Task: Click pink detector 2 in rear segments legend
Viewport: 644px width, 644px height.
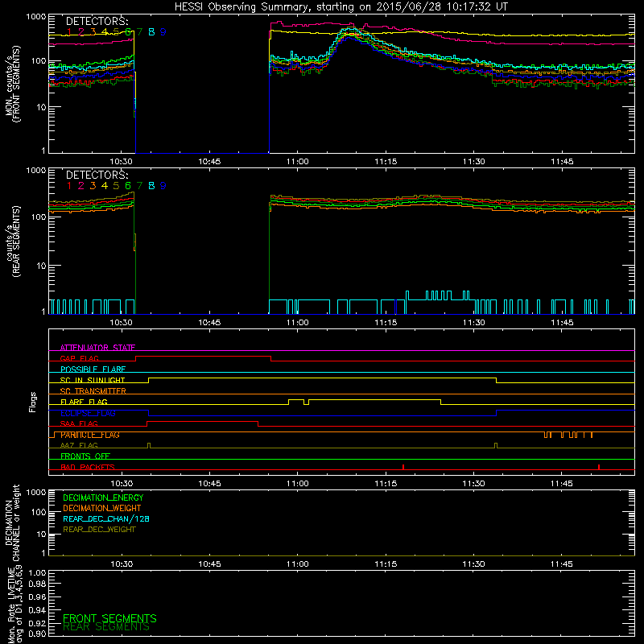Action: point(81,186)
